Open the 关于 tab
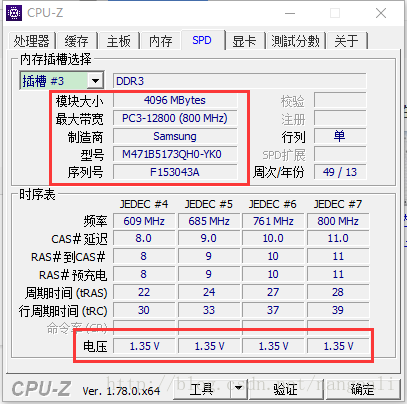The image size is (407, 404). click(346, 41)
